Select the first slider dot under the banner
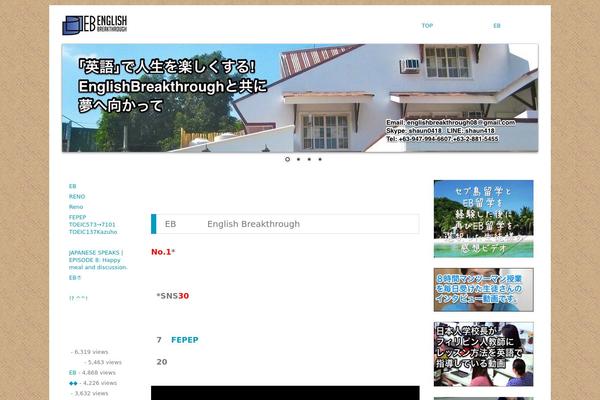The width and height of the screenshot is (600, 400). pyautogui.click(x=287, y=159)
